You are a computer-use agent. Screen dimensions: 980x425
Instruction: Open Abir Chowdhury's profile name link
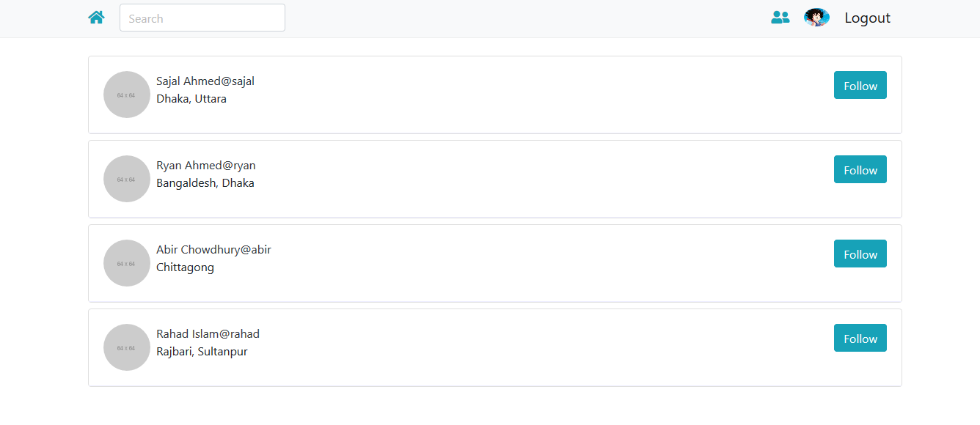pyautogui.click(x=213, y=249)
